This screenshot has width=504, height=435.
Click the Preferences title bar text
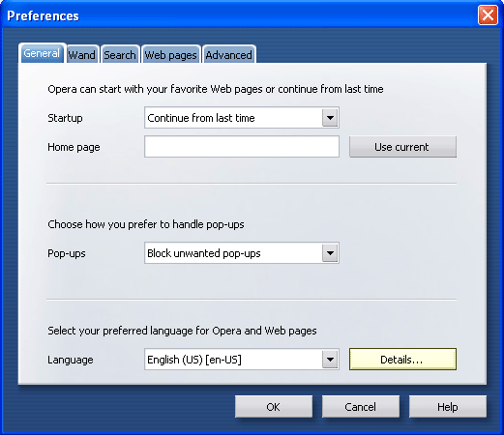click(x=43, y=15)
